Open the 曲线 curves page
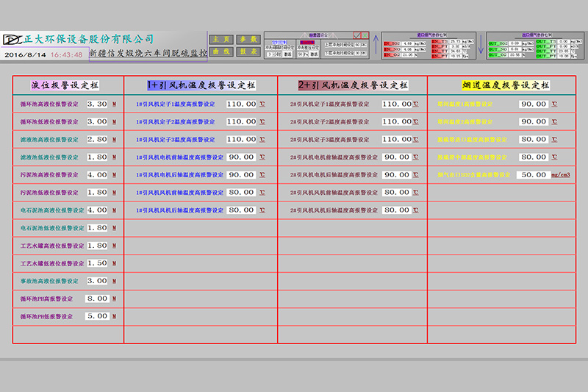Viewport: 588px width, 392px height. [x=221, y=51]
